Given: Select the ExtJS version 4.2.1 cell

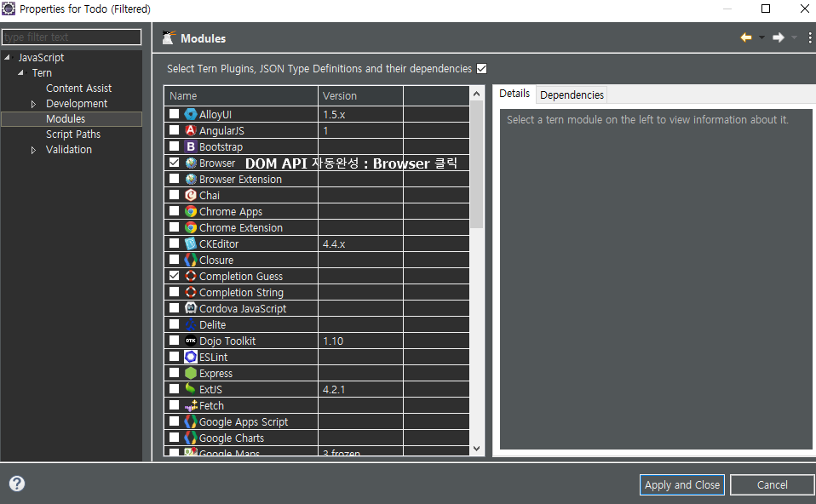Looking at the screenshot, I should coord(360,390).
